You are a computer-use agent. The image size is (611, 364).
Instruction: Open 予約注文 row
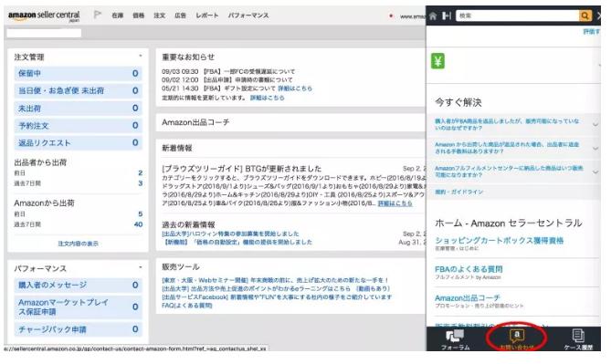point(79,125)
